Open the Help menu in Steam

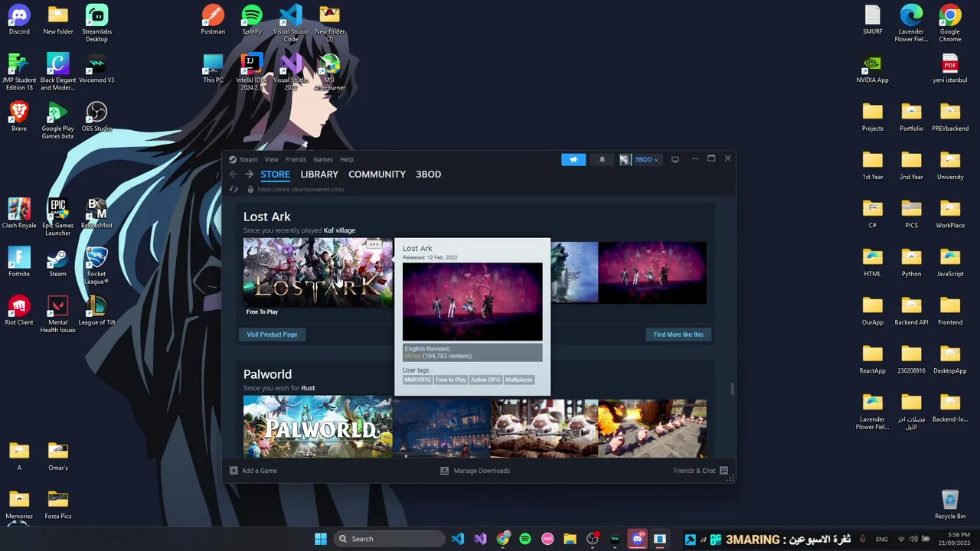[x=347, y=160]
